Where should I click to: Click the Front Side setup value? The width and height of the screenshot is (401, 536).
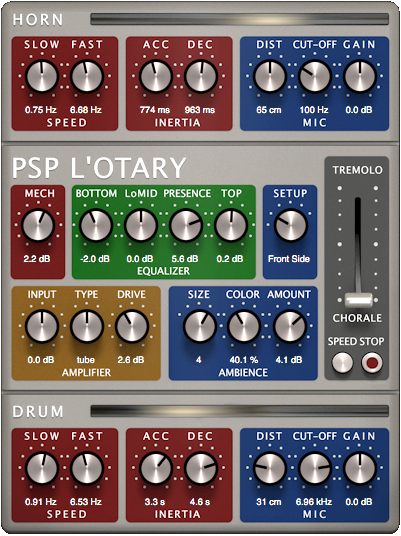(289, 259)
